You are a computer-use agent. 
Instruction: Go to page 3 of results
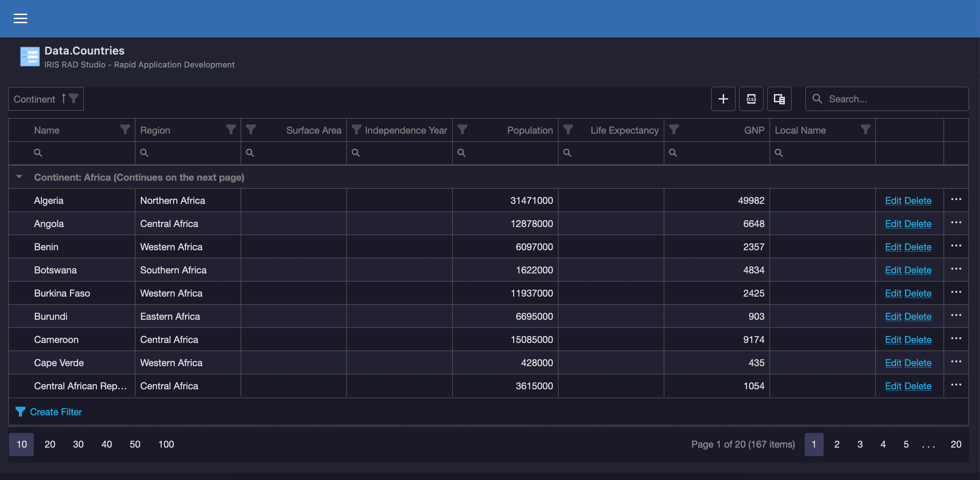860,444
